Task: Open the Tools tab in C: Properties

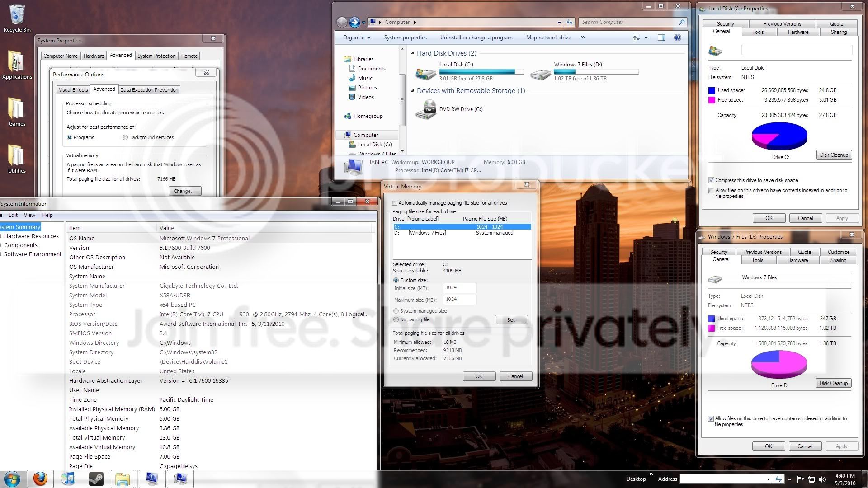Action: (758, 32)
